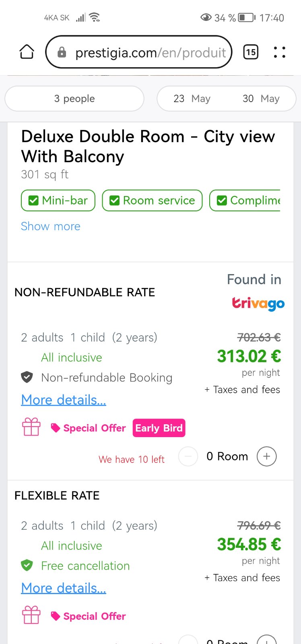Tap the browser home icon

pyautogui.click(x=27, y=52)
